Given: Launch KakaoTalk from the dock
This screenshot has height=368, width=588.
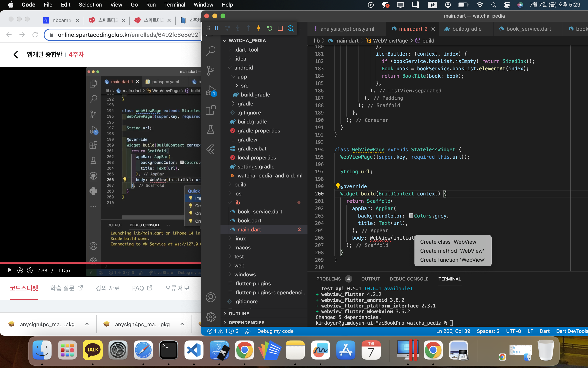Looking at the screenshot, I should tap(92, 350).
